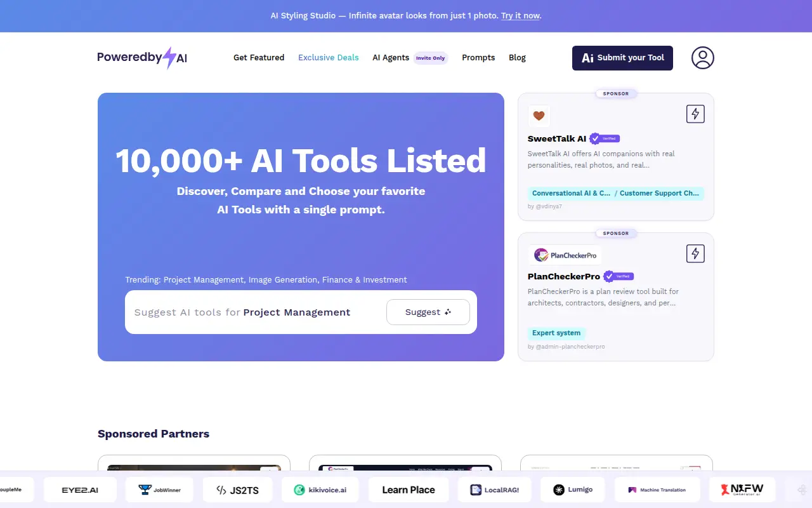Screen dimensions: 812x508
Task: Open kikivoice.ai partner logo in bottom strip
Action: pos(320,490)
